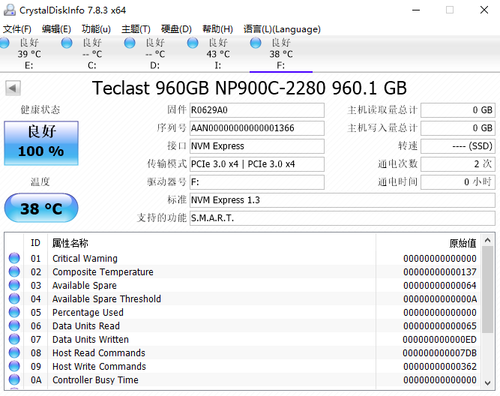Select the D: drive status circle

pyautogui.click(x=130, y=43)
